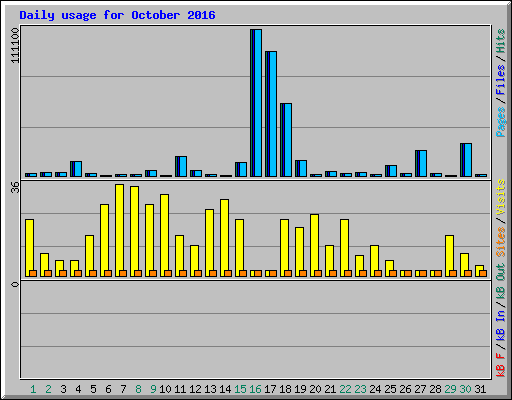The image size is (512, 400).
Task: Click the day '1' label on x-axis
Action: pos(33,389)
